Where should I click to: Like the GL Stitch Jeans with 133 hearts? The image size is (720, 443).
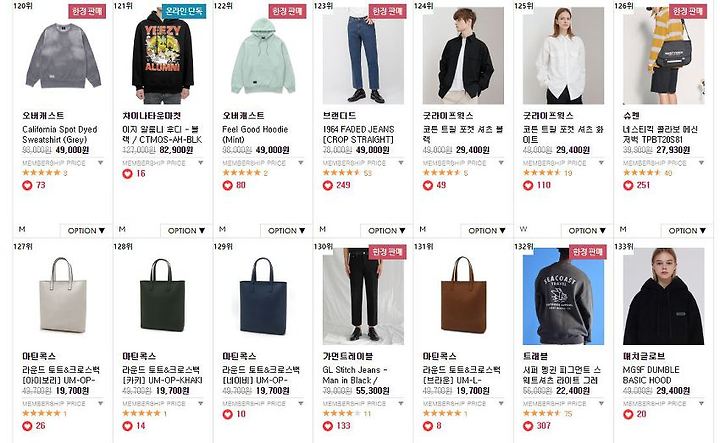(x=327, y=426)
